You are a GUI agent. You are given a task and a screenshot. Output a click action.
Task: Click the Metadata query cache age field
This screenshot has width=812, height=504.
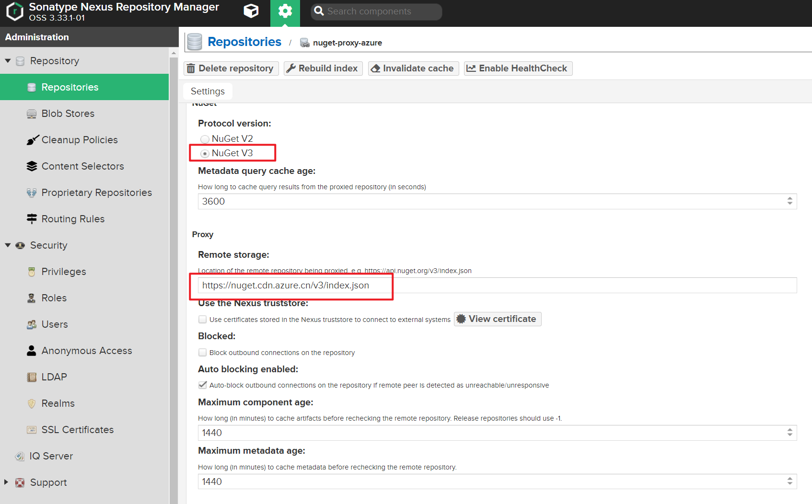click(x=497, y=201)
